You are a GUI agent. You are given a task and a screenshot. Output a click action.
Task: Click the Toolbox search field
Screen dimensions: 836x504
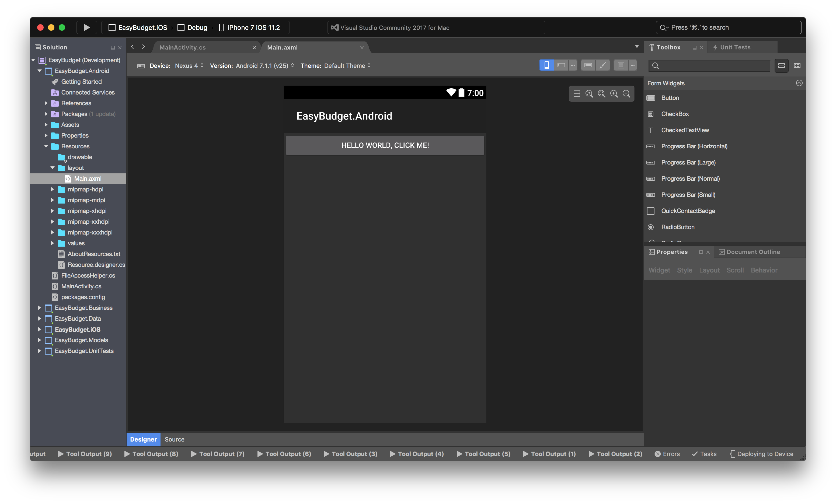tap(709, 65)
